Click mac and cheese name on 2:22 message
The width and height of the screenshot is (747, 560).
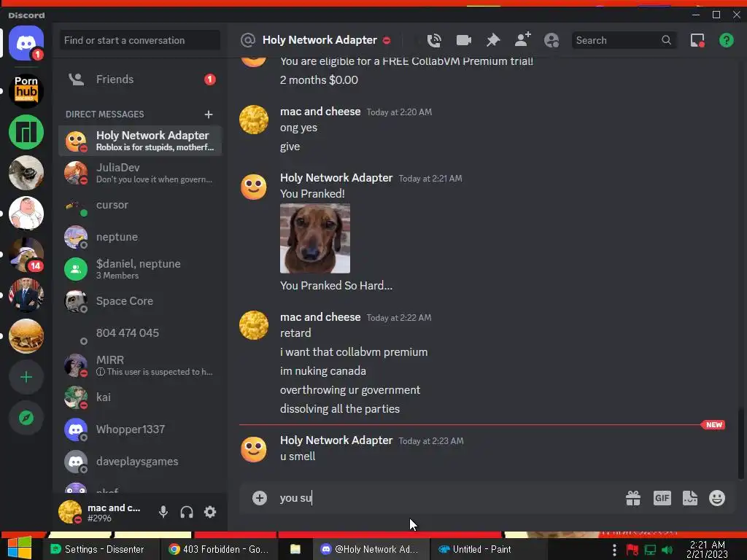click(x=320, y=317)
